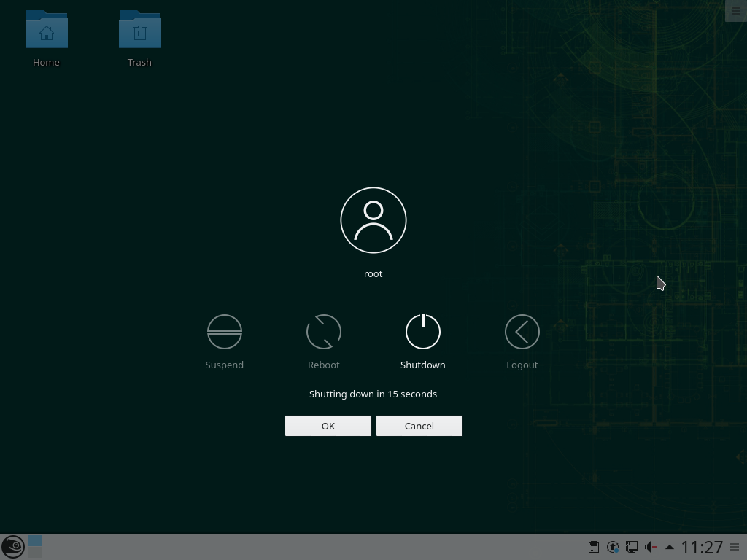This screenshot has height=560, width=747.
Task: Choose the Reboot option icon
Action: tap(323, 332)
